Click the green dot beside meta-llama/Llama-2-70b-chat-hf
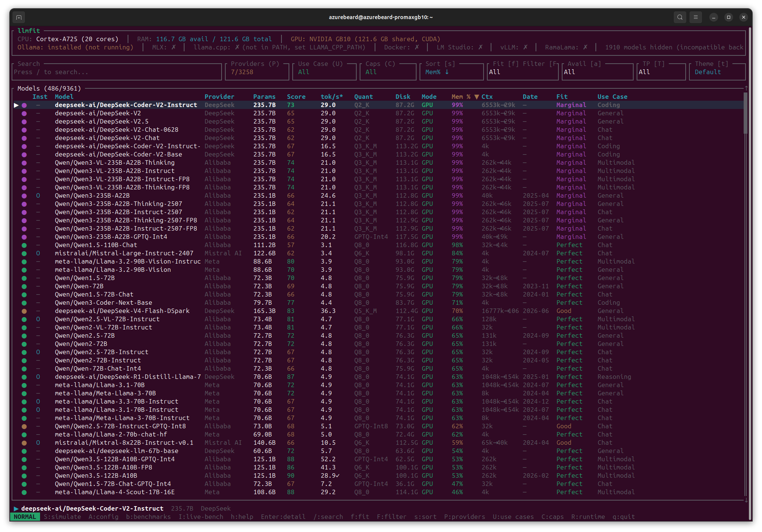 coord(24,435)
